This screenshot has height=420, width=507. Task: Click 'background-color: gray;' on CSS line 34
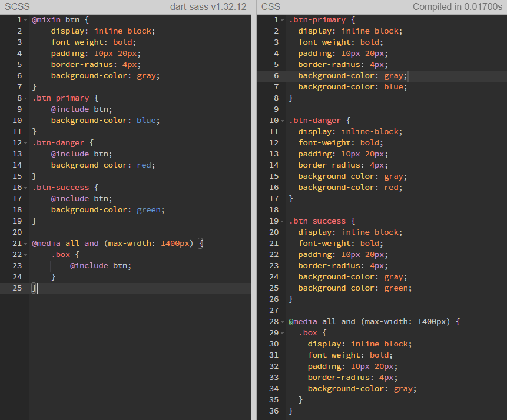coord(362,389)
